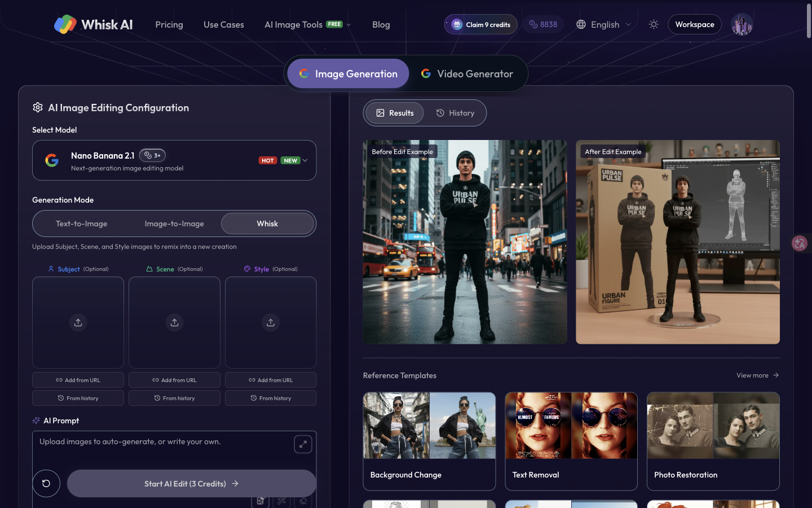Open the Text Removal template
Viewport: 812px width, 508px height.
(571, 441)
